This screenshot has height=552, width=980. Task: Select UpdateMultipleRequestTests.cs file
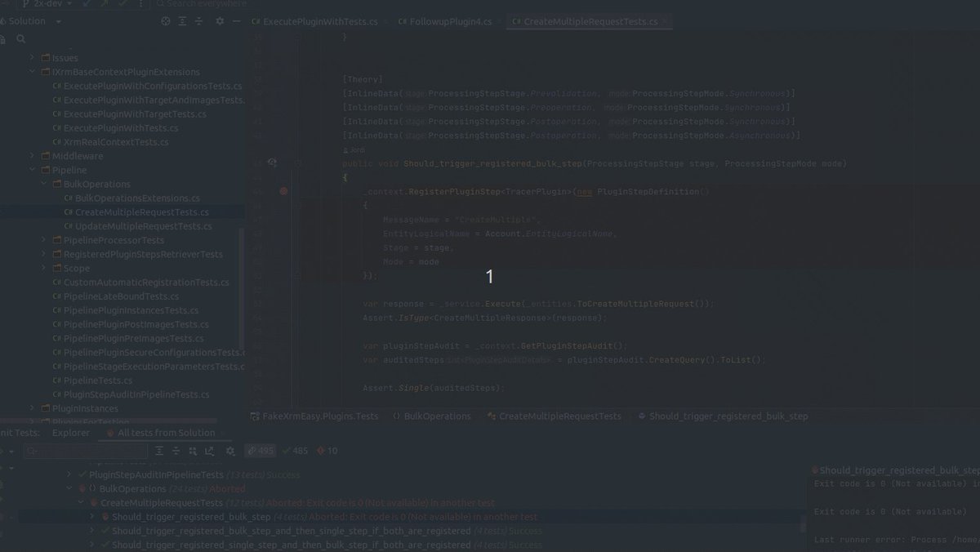point(137,226)
